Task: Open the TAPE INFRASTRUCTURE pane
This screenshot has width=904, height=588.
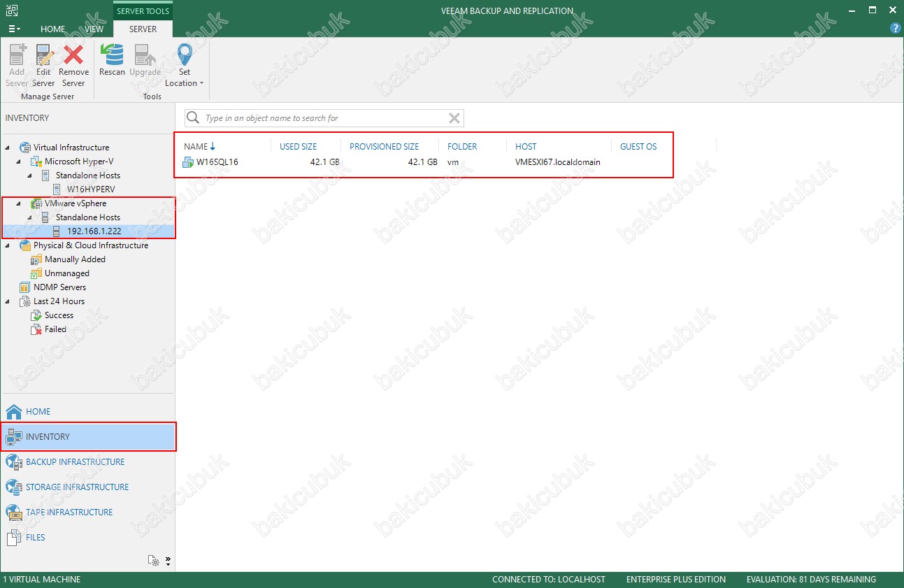Action: [87, 512]
